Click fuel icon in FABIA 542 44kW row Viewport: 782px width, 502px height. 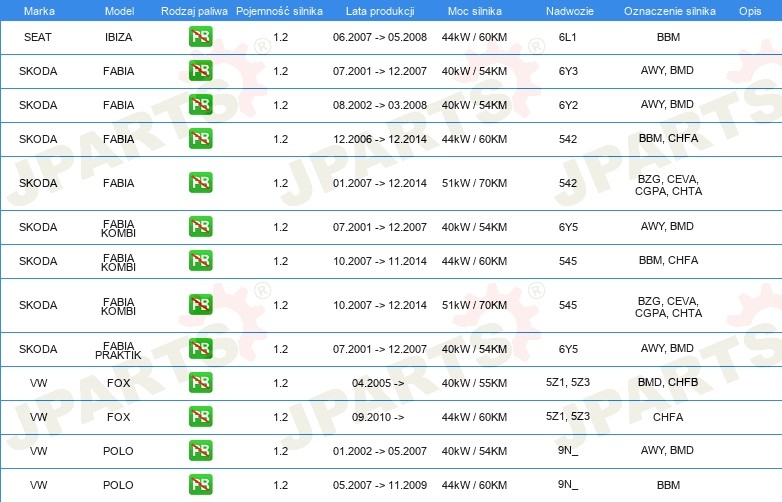click(x=200, y=138)
